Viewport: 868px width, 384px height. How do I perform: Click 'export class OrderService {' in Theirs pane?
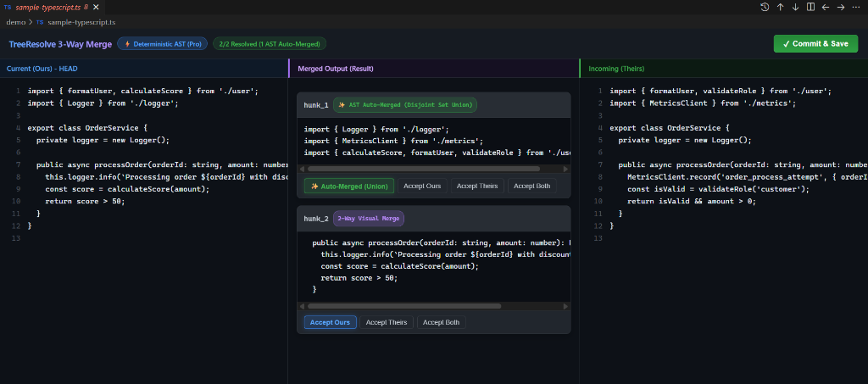click(670, 128)
